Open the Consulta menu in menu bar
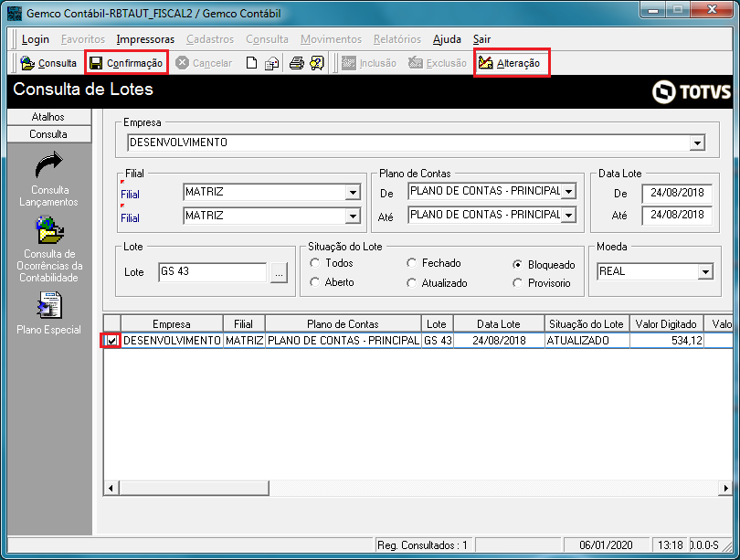740x560 pixels. (267, 39)
